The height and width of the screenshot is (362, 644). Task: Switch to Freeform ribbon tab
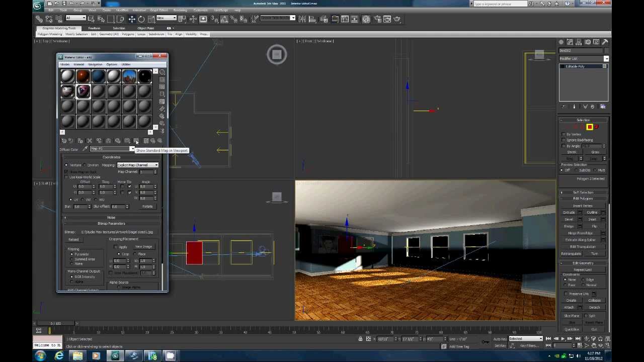coord(94,29)
